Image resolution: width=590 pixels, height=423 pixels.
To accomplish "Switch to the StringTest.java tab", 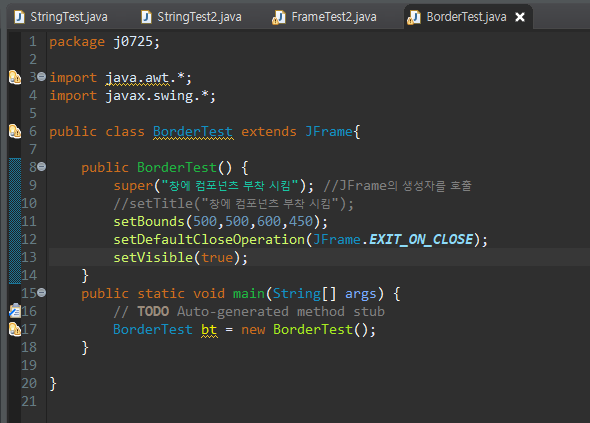I will pos(61,17).
